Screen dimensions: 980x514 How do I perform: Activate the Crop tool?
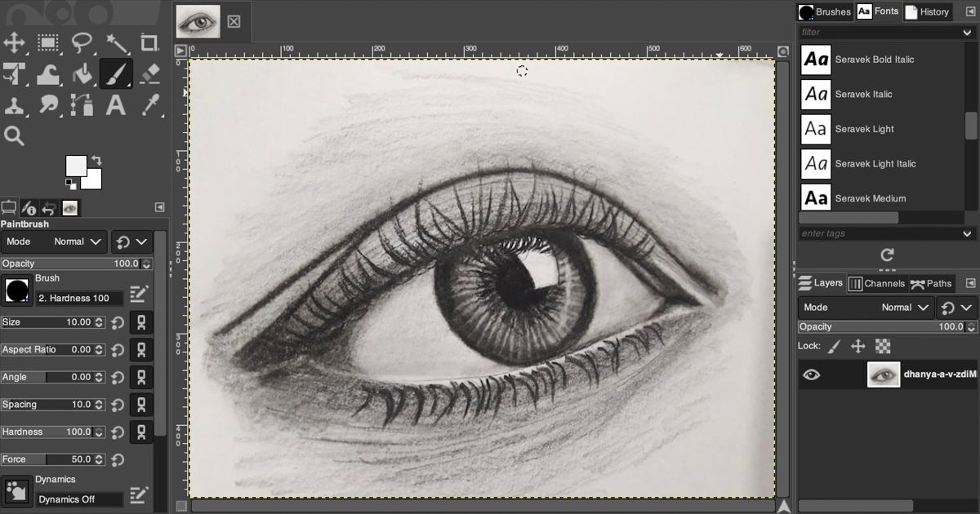(149, 42)
